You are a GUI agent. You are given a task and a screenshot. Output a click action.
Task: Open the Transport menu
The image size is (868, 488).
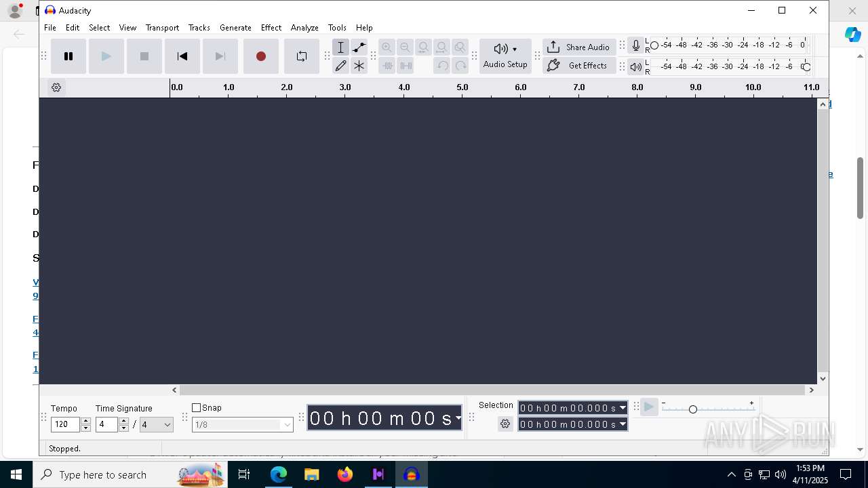[163, 28]
